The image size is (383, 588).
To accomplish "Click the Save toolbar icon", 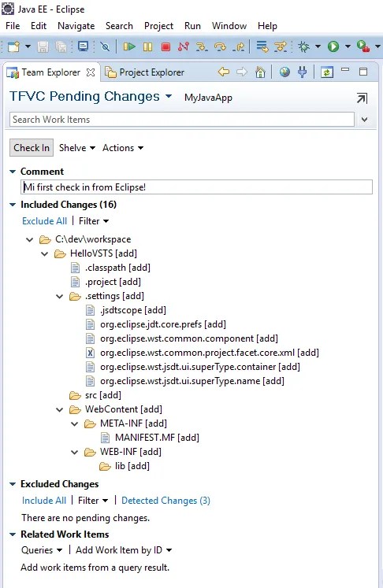I will (x=43, y=46).
